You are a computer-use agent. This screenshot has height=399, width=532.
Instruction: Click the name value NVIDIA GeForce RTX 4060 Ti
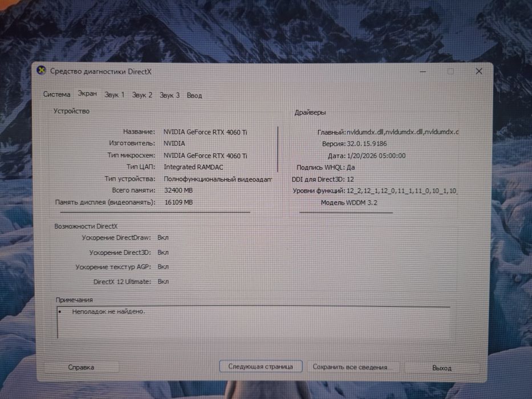[205, 132]
